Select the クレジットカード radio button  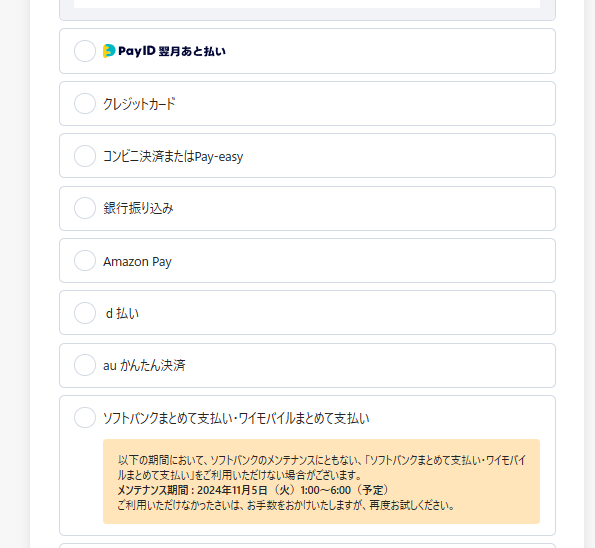85,103
